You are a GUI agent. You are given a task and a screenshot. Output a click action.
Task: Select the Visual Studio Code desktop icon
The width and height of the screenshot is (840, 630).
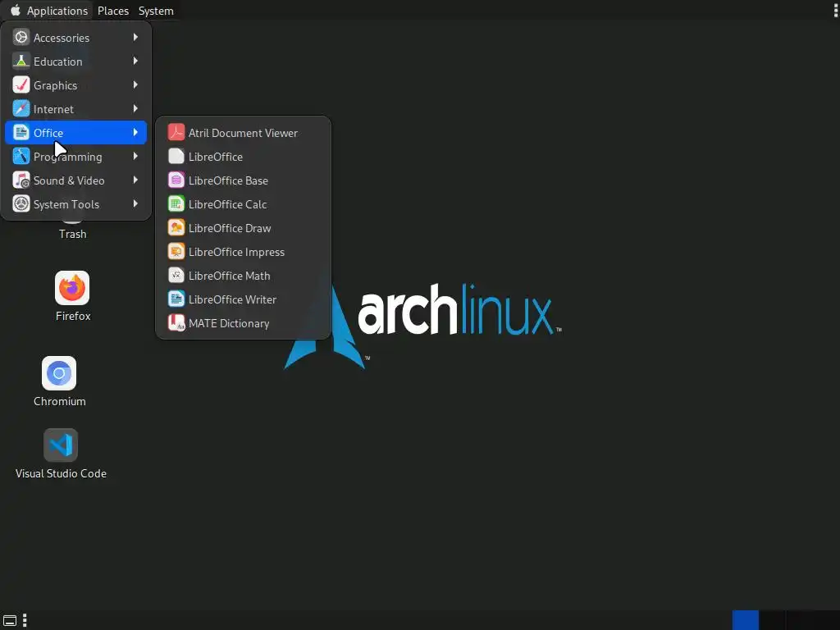(61, 445)
